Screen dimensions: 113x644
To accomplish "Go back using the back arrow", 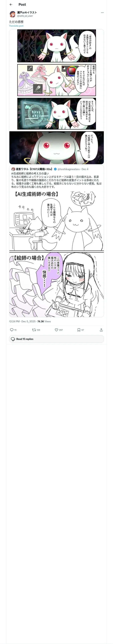I will [x=11, y=5].
